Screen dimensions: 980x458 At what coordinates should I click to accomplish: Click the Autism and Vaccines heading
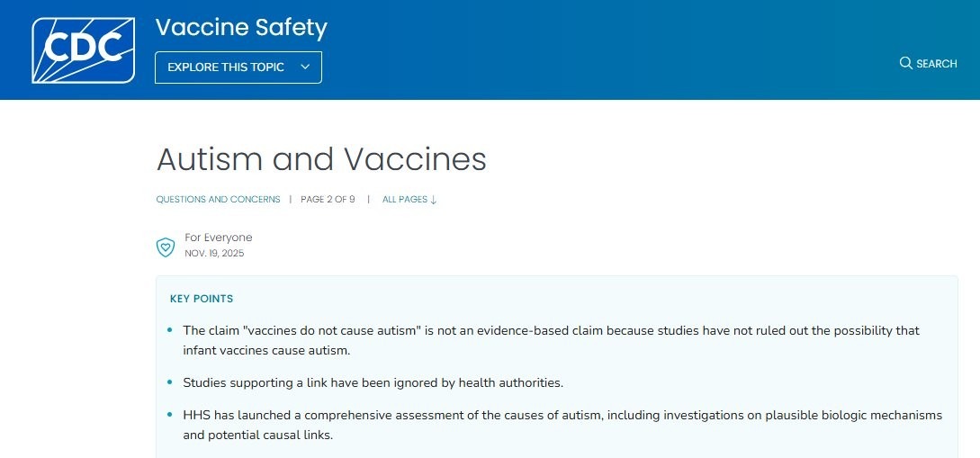[x=321, y=158]
